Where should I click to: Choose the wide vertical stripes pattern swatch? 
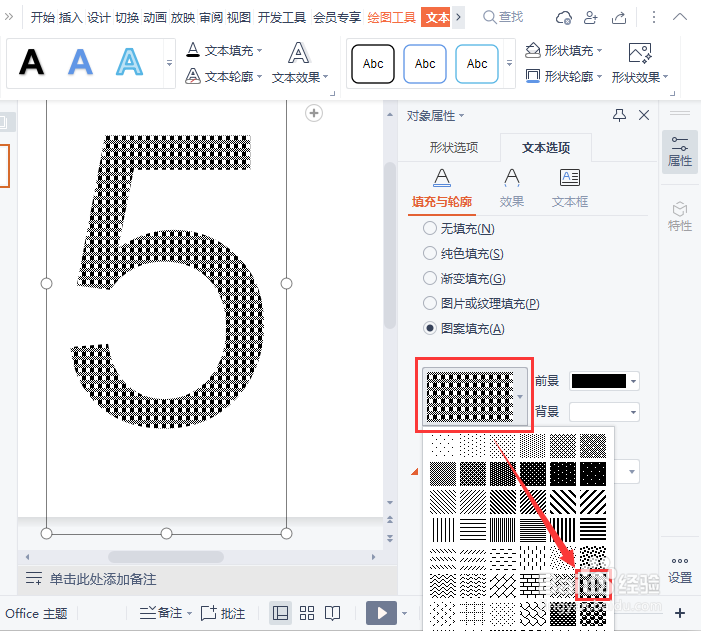coord(562,530)
